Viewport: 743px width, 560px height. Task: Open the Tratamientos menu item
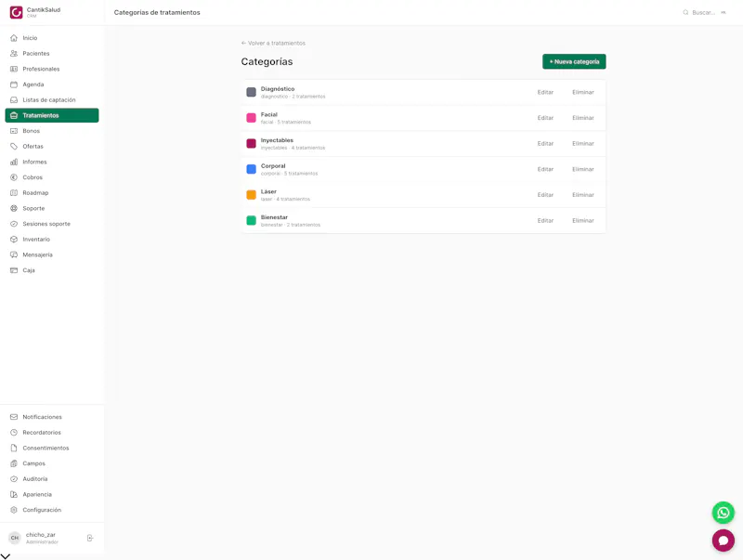pos(52,115)
